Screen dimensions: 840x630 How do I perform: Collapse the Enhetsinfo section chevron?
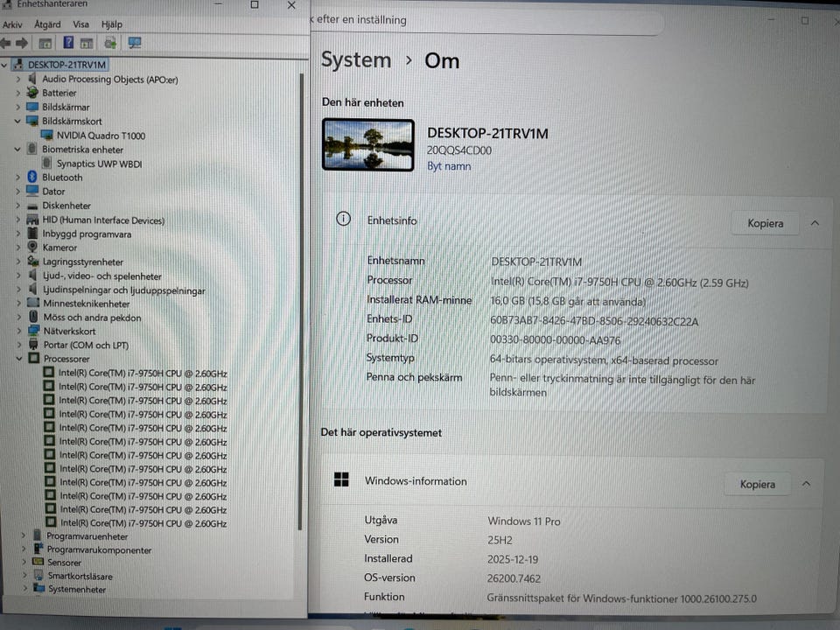point(815,223)
